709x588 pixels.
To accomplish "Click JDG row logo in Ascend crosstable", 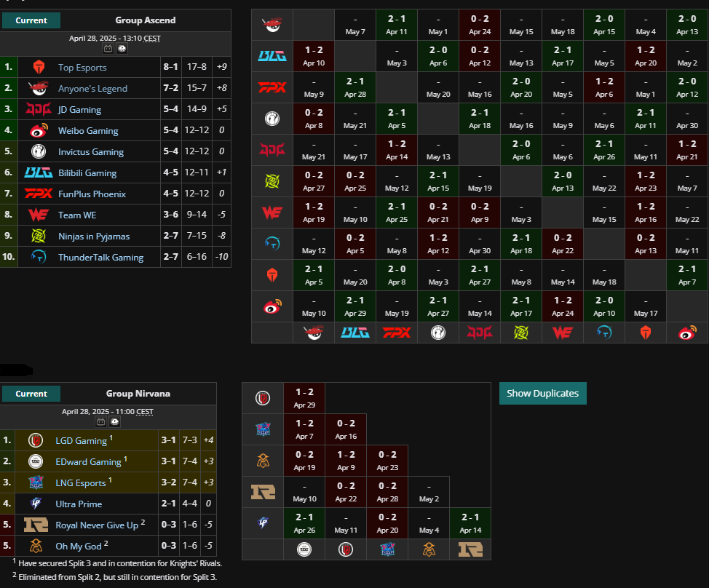I will [x=272, y=150].
